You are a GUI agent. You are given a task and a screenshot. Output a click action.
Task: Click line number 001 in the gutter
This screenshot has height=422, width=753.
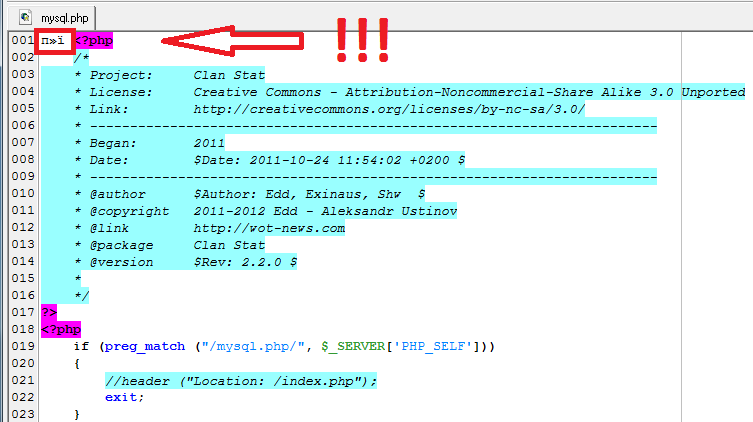[x=22, y=40]
